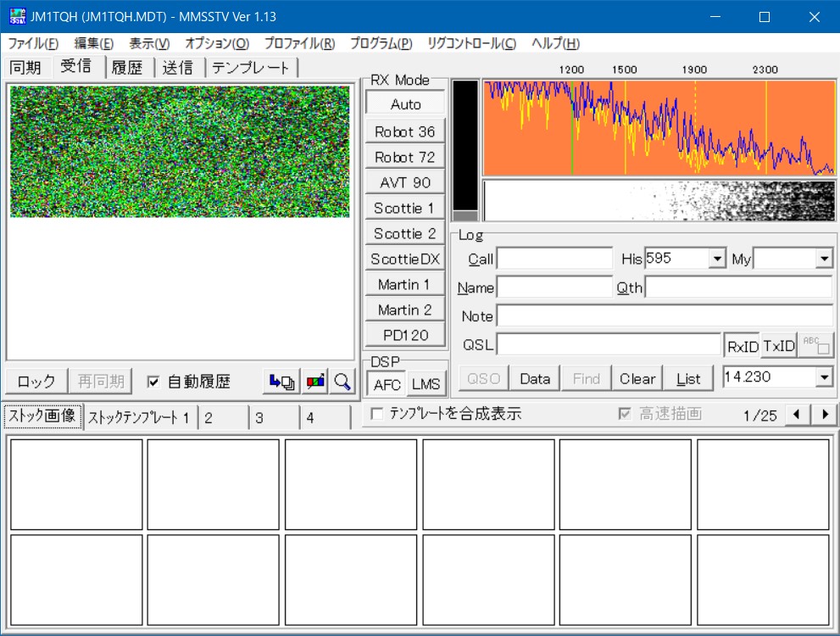840x636 pixels.
Task: Open 編集(E) menu
Action: (x=94, y=43)
